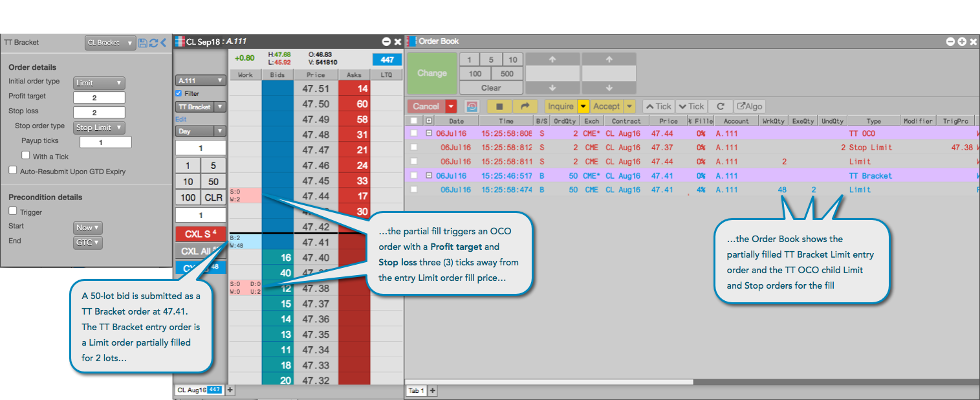Open the Accept dropdown arrow

click(x=630, y=106)
